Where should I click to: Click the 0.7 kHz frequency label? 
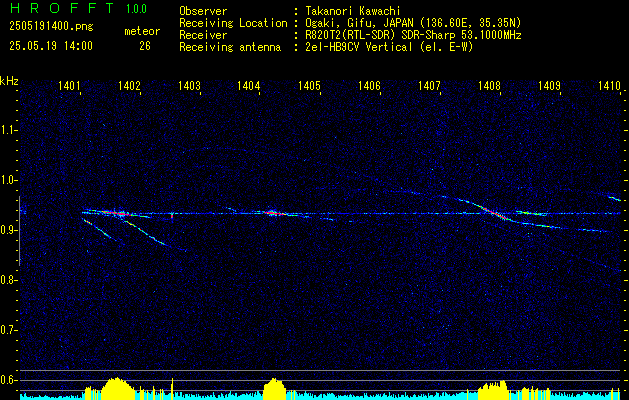tap(8, 330)
